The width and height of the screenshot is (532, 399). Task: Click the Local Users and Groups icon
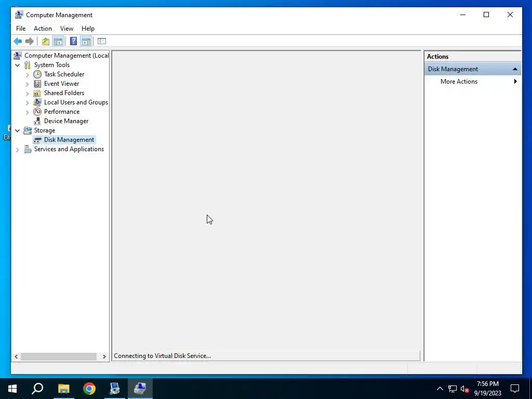click(x=37, y=102)
